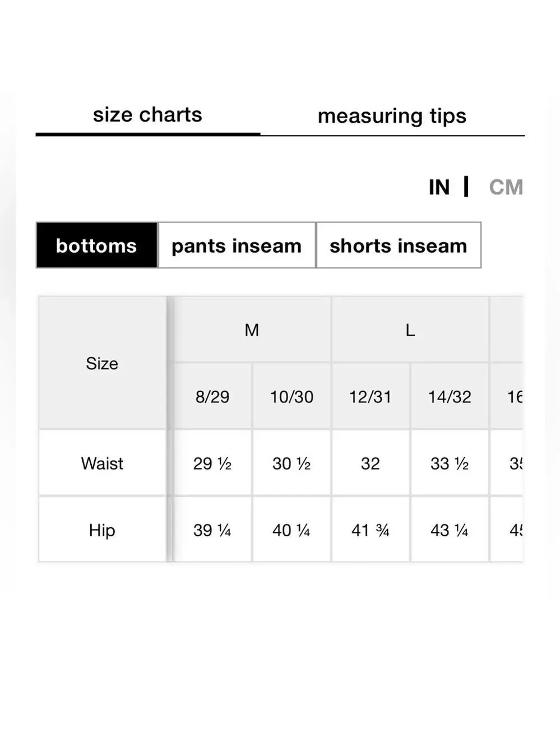
Task: Click the 43 ¼ hip measurement
Action: click(x=450, y=530)
